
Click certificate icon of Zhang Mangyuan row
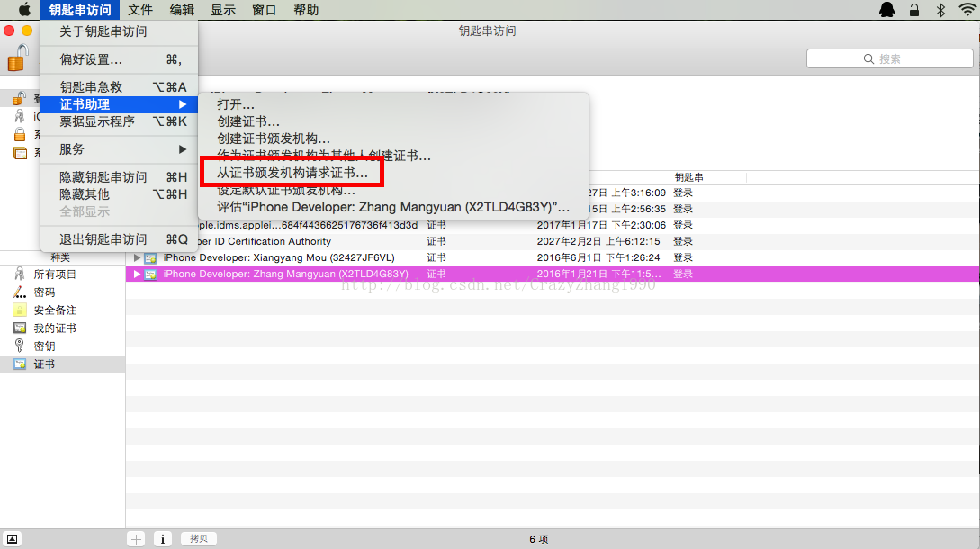pyautogui.click(x=150, y=274)
